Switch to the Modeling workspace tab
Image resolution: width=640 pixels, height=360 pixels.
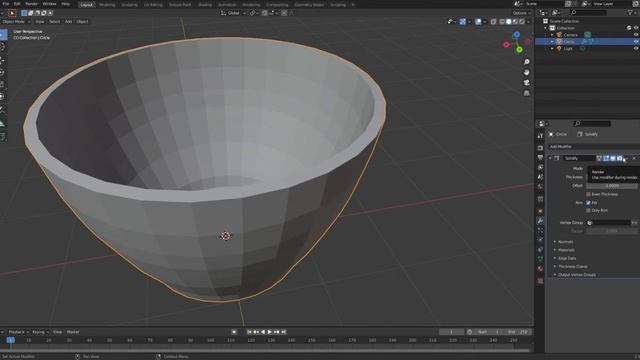[x=107, y=5]
